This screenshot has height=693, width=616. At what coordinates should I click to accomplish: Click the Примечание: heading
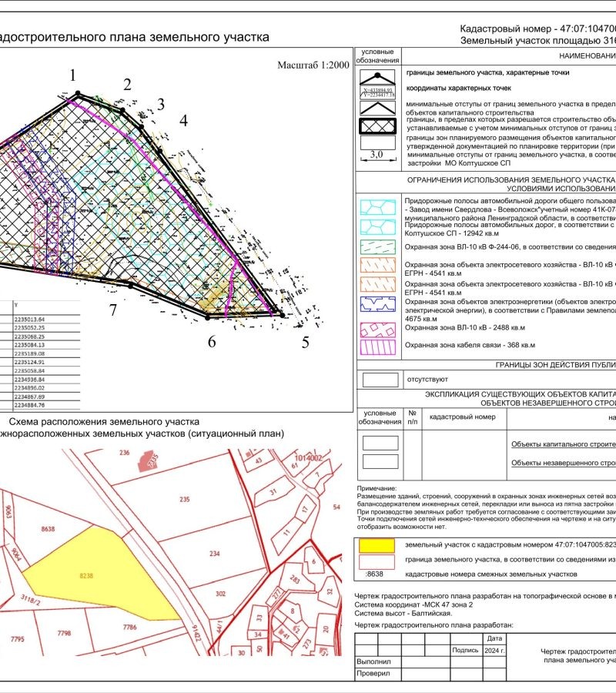pyautogui.click(x=377, y=488)
